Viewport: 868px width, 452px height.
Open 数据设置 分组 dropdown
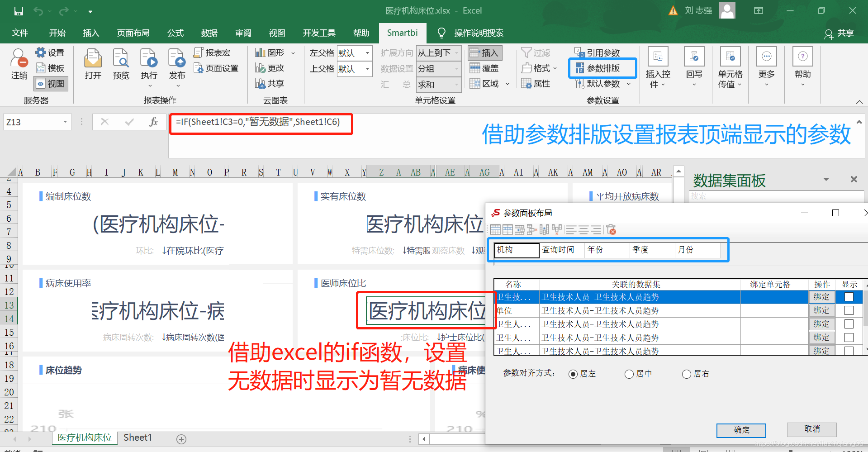[457, 69]
